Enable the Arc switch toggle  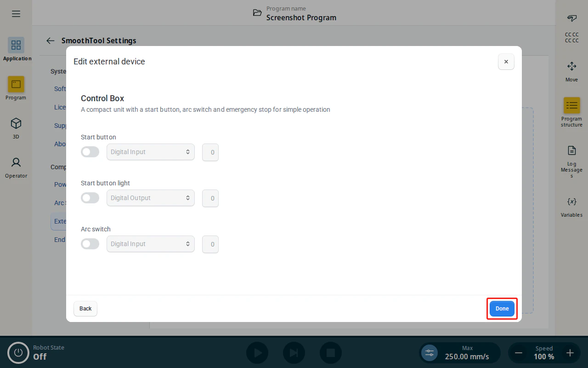[x=90, y=244]
